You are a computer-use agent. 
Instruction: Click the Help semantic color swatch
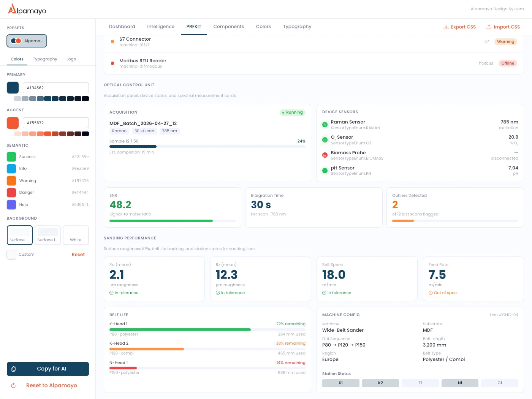11,204
